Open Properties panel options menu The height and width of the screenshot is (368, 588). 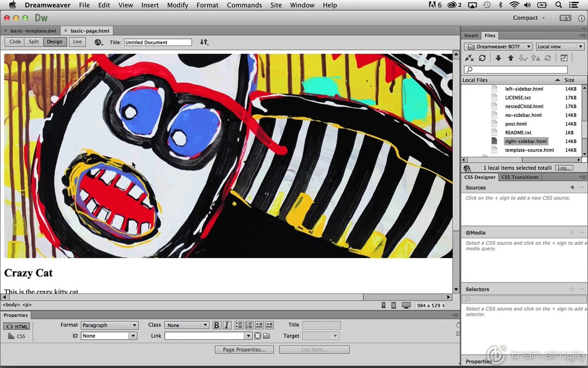[455, 315]
